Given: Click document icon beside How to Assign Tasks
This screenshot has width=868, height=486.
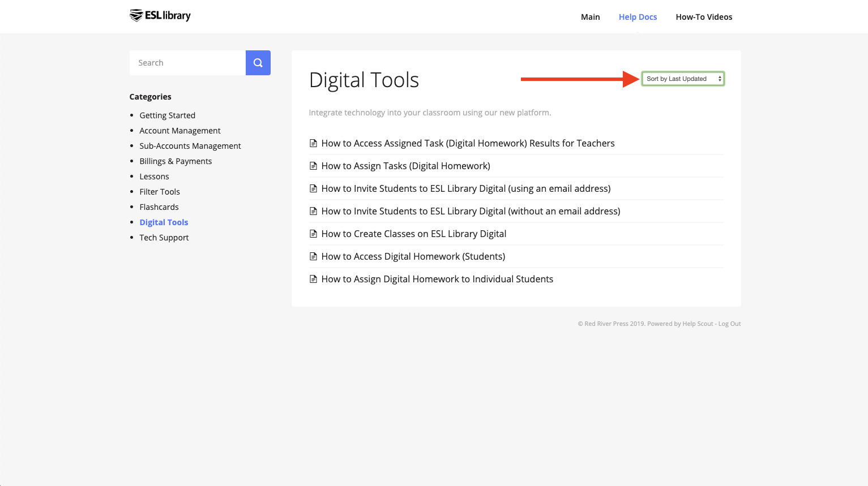Looking at the screenshot, I should tap(313, 166).
